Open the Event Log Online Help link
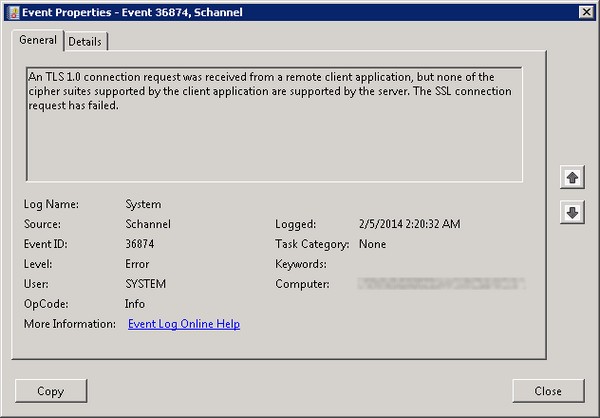The height and width of the screenshot is (418, 600). point(184,324)
